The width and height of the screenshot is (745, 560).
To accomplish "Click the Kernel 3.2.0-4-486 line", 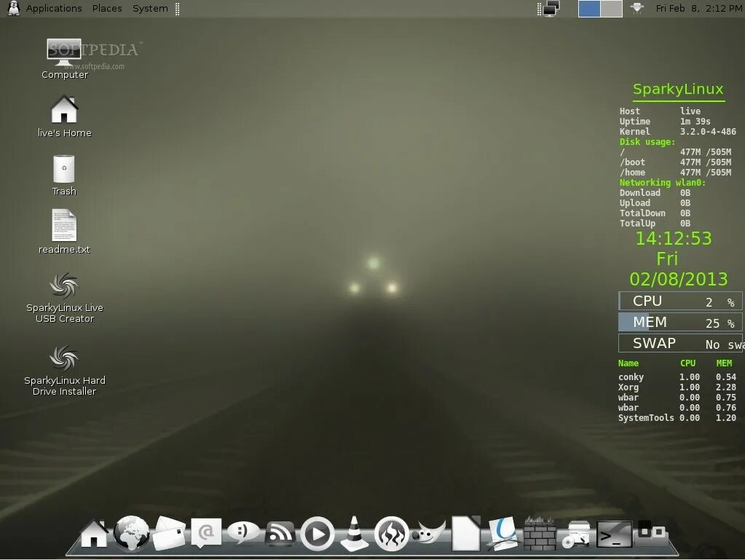I will tap(677, 132).
